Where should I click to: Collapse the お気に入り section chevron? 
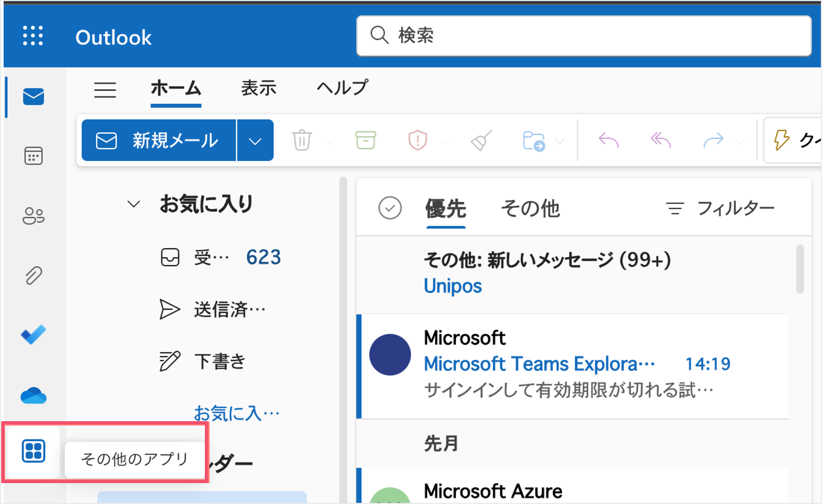[134, 204]
